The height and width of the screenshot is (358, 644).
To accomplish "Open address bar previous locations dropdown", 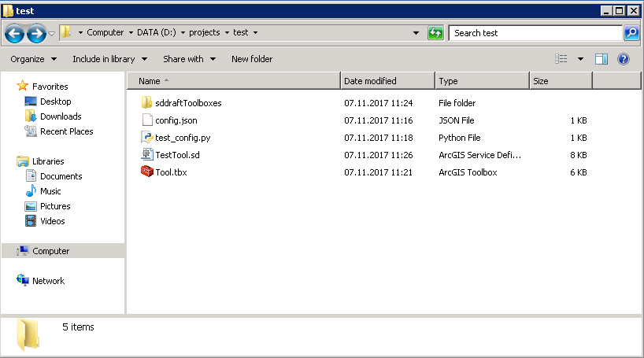I will click(x=416, y=33).
